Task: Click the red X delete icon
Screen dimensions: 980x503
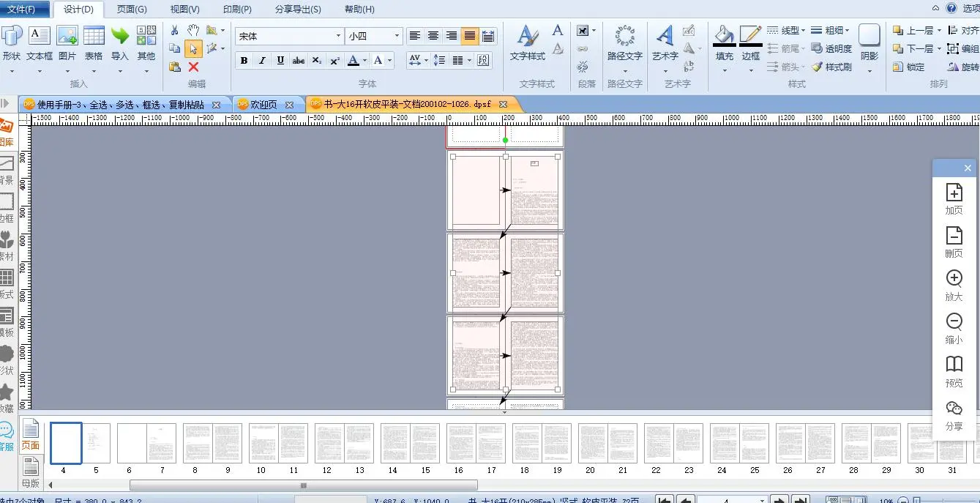Action: [193, 67]
